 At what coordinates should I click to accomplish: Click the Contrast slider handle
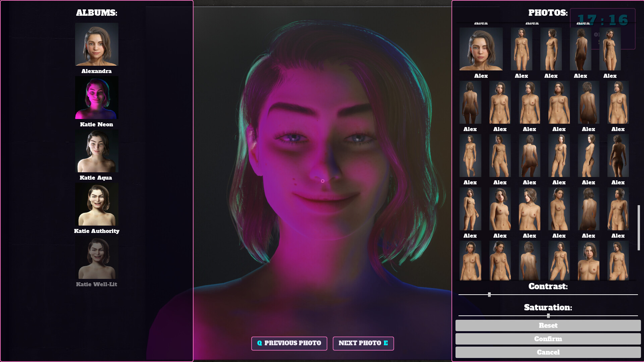click(489, 295)
